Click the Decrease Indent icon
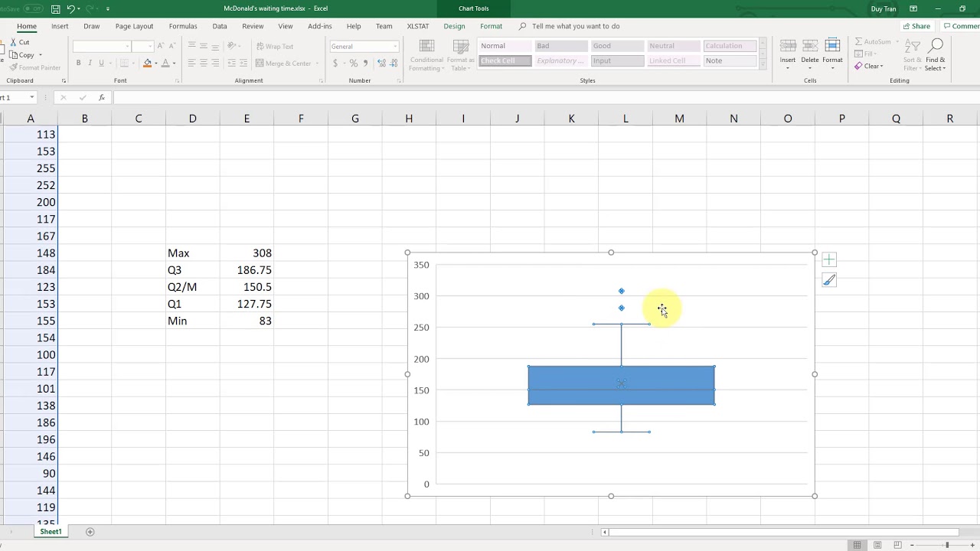980x551 pixels. 230,63
